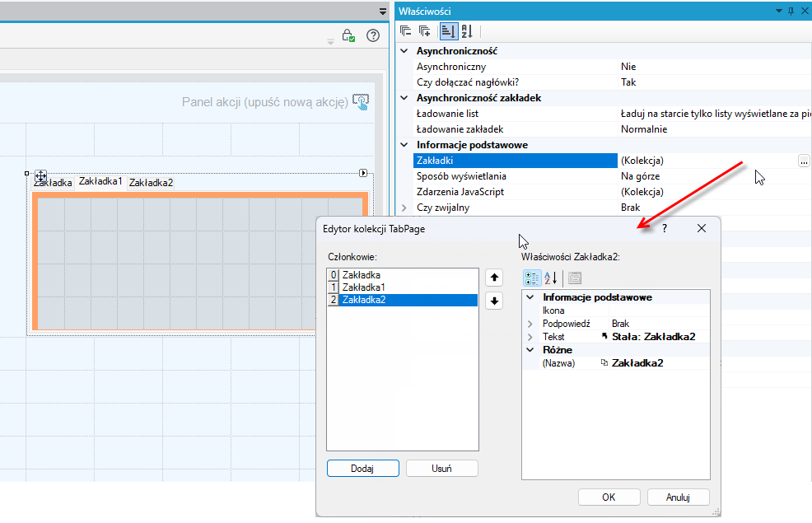Move selected member down with arrow button
Screen dimensions: 812x523
point(494,301)
